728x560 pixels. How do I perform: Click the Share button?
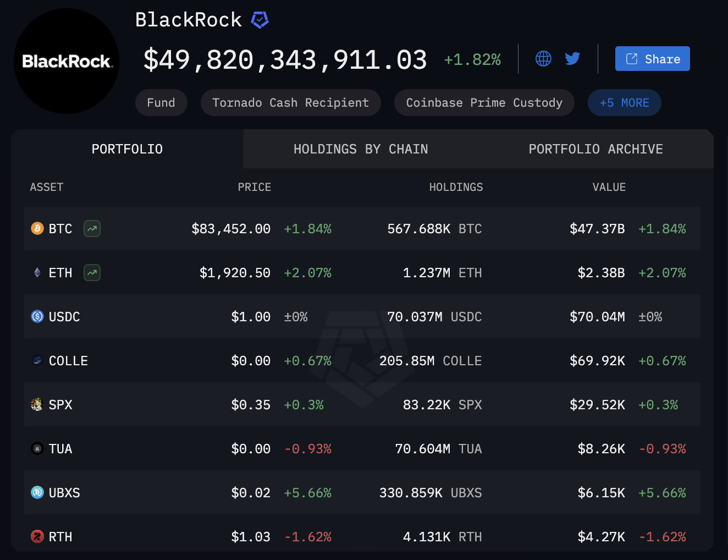(652, 58)
